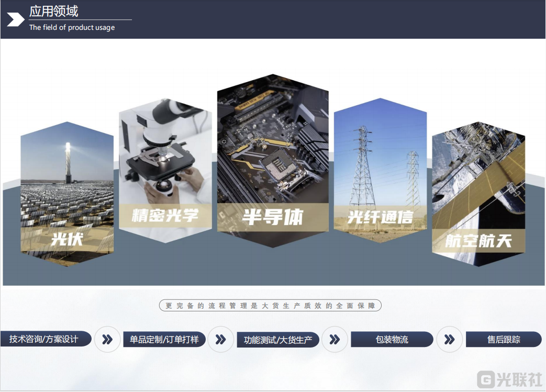Click the double-chevron after 功能测试/大货生产

point(335,339)
